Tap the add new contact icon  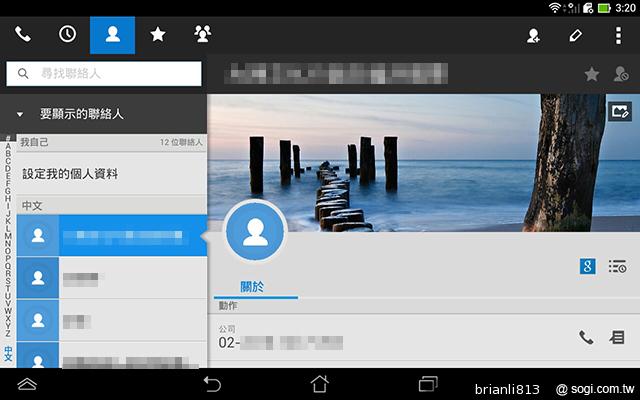coord(533,35)
